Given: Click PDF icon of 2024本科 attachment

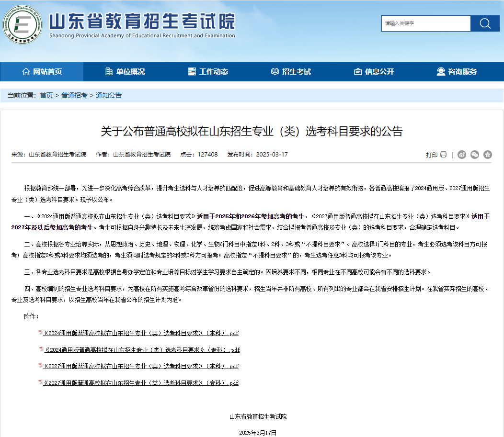Looking at the screenshot, I should [x=40, y=333].
